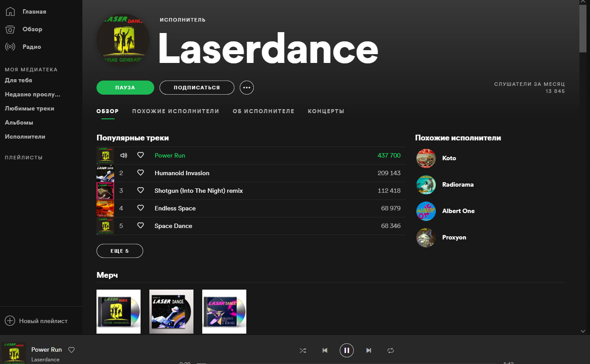Skip to the previous track
The height and width of the screenshot is (364, 590).
pyautogui.click(x=325, y=350)
